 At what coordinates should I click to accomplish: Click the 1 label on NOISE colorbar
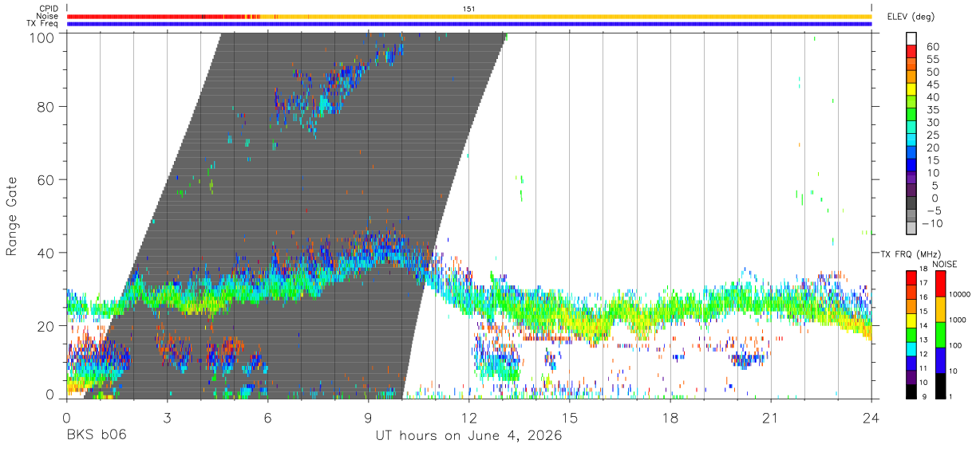(x=950, y=396)
